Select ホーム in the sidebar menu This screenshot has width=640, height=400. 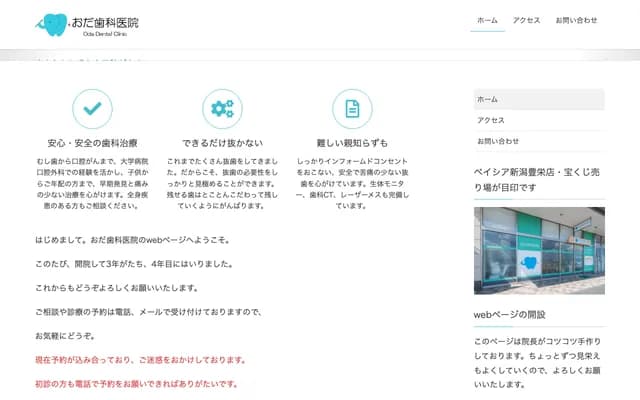click(539, 99)
